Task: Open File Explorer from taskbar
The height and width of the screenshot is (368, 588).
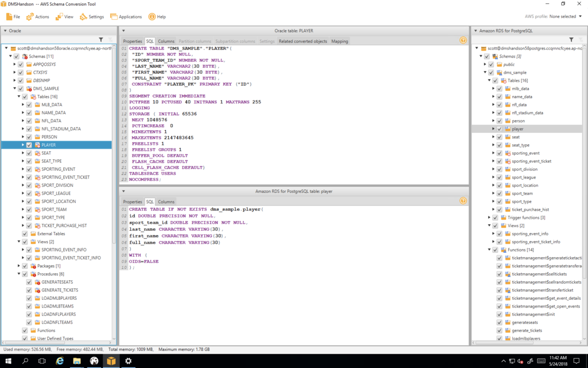Action: point(77,361)
